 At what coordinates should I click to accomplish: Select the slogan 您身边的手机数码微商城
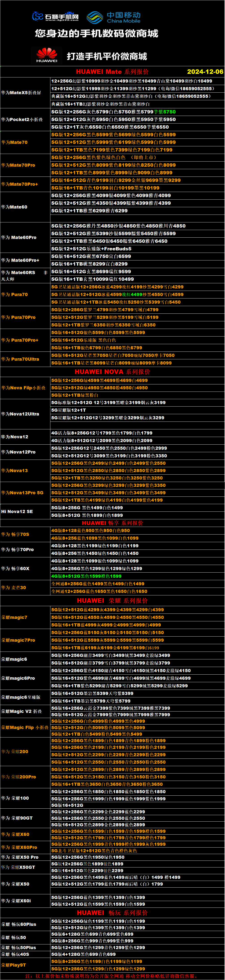pyautogui.click(x=96, y=34)
